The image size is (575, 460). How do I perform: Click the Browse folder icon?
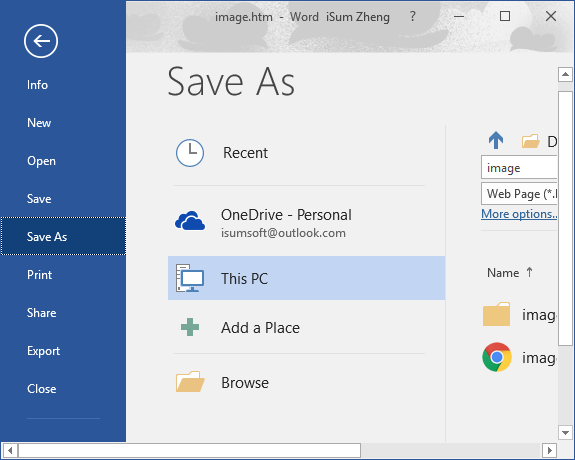[x=190, y=382]
